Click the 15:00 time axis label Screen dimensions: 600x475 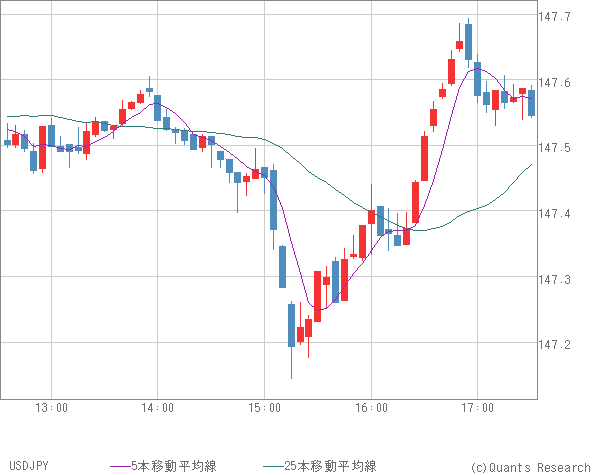[x=264, y=408]
